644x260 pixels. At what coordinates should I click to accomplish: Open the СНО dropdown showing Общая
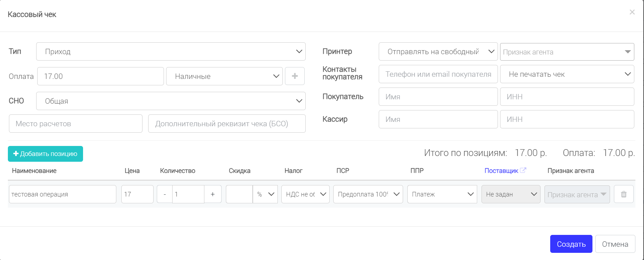pyautogui.click(x=171, y=101)
